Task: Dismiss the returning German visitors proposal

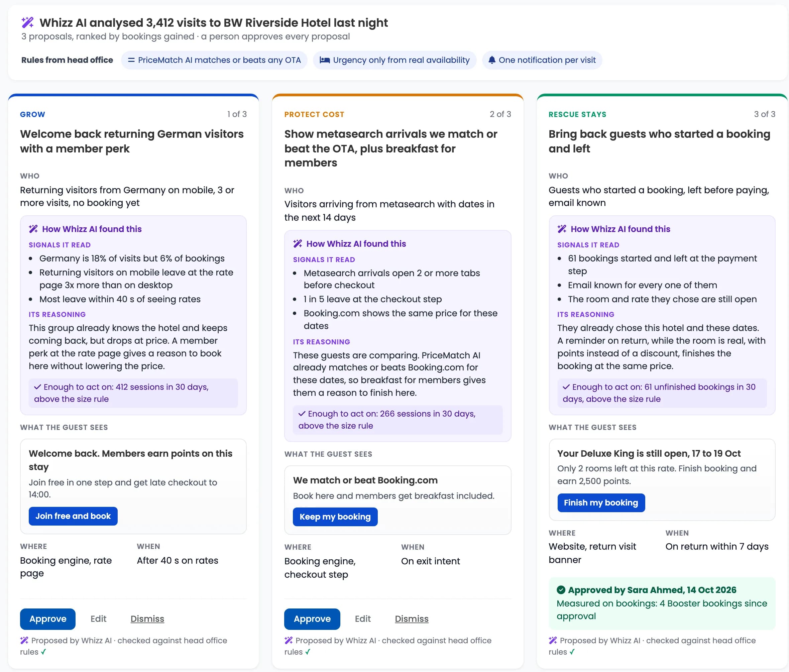Action: (x=147, y=619)
